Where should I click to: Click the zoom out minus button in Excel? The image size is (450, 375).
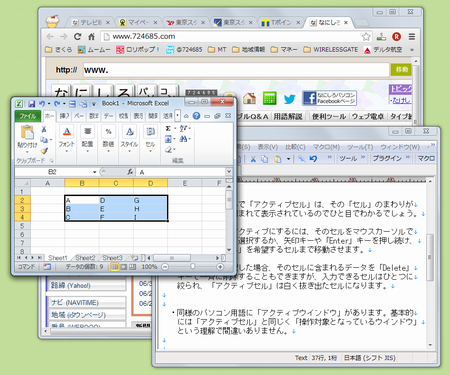tap(165, 267)
